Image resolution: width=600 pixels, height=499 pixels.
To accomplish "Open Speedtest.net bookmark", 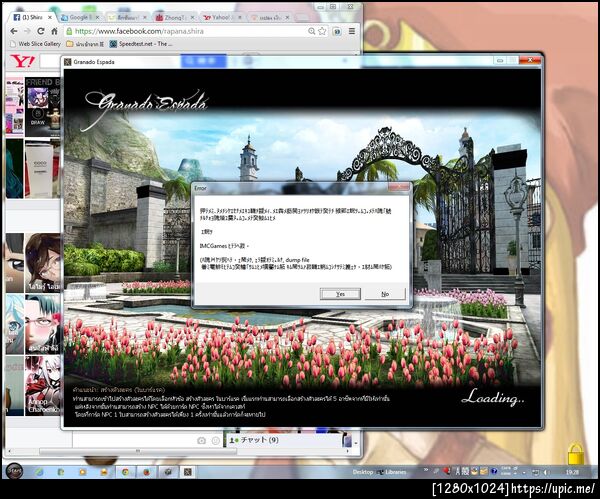I will (141, 44).
